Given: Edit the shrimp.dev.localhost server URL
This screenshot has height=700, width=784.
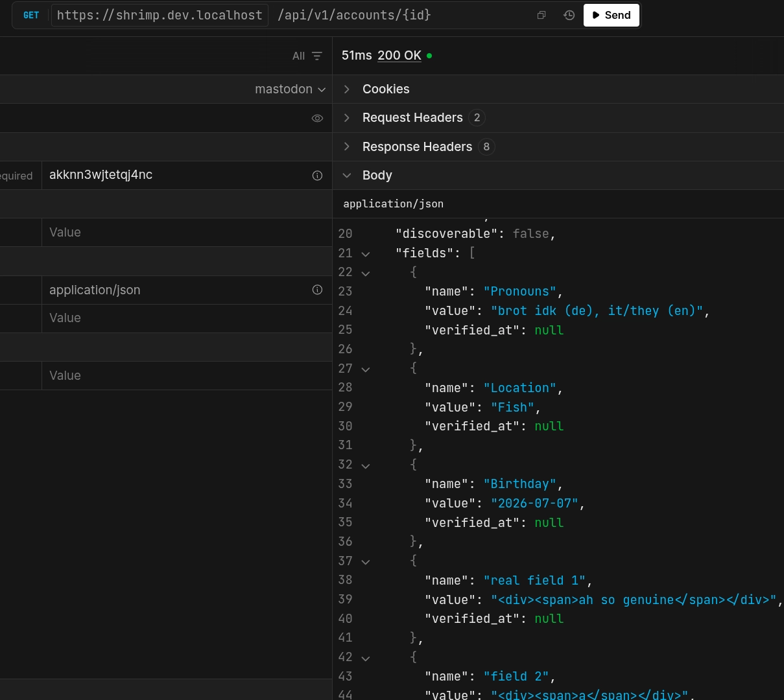Looking at the screenshot, I should (x=160, y=15).
